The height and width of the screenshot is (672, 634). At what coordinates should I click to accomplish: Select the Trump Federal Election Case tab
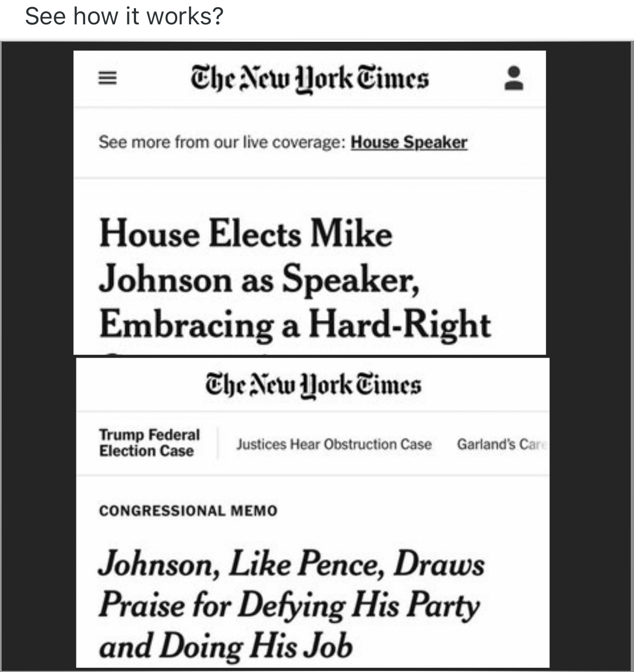[x=149, y=443]
